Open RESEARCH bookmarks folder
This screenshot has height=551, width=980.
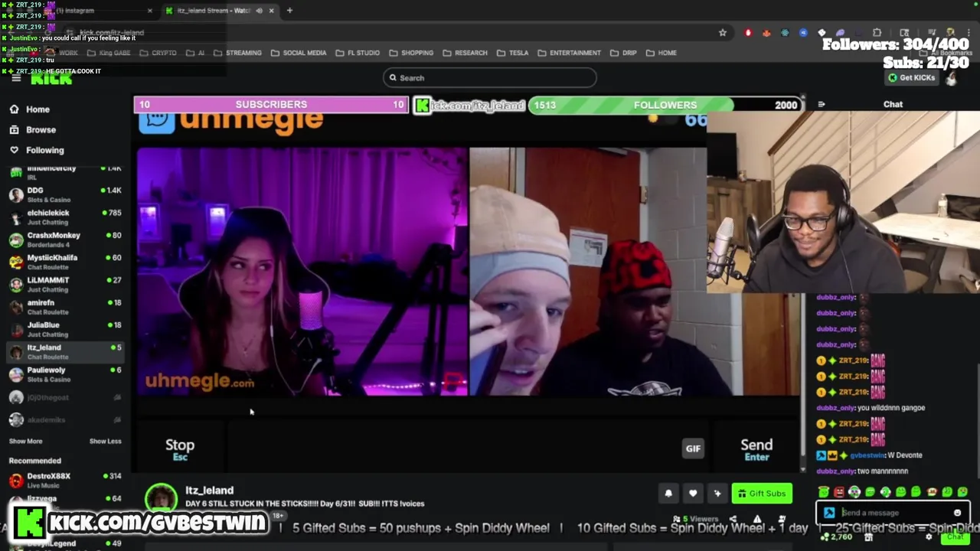coord(465,53)
